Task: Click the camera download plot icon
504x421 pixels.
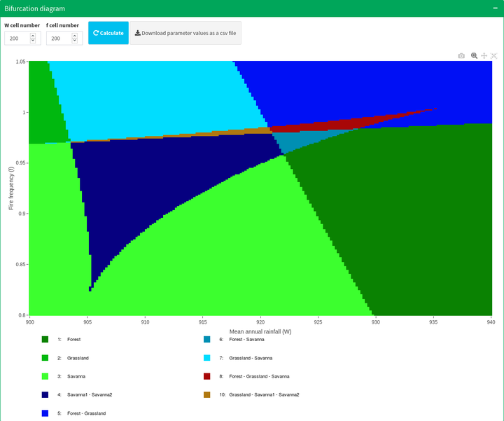Action: click(461, 55)
